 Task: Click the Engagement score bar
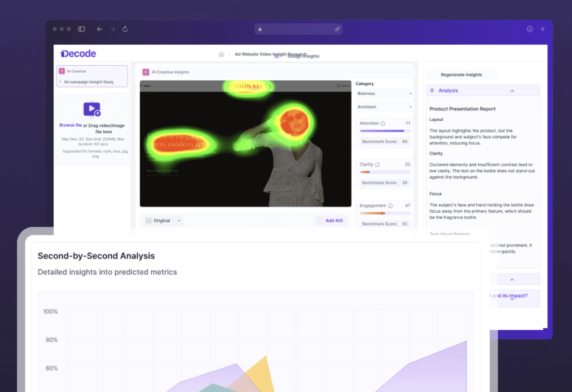pyautogui.click(x=385, y=213)
